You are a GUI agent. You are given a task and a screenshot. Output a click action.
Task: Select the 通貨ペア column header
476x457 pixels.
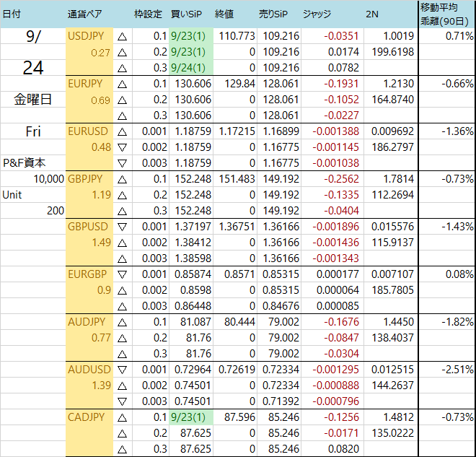[x=84, y=14]
